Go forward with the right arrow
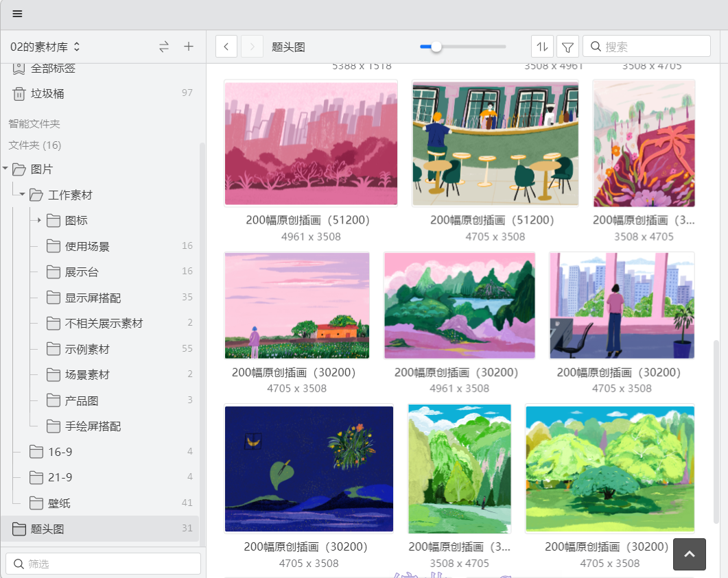 pyautogui.click(x=252, y=47)
